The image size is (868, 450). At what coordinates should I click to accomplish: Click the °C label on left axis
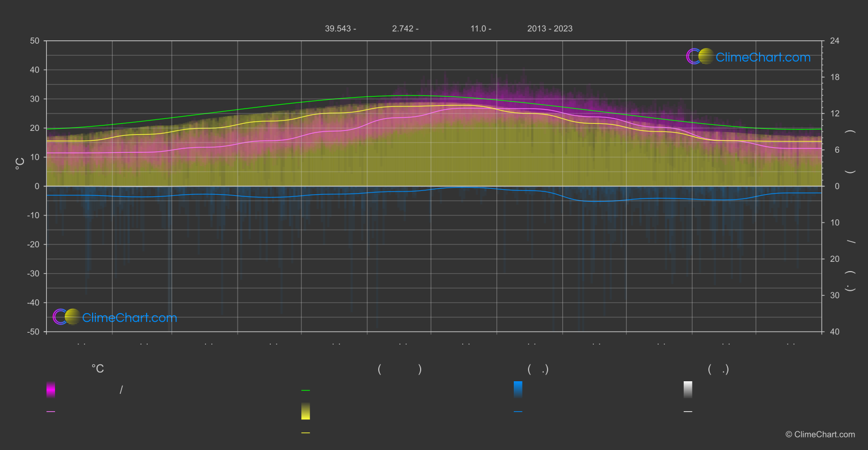click(x=20, y=164)
